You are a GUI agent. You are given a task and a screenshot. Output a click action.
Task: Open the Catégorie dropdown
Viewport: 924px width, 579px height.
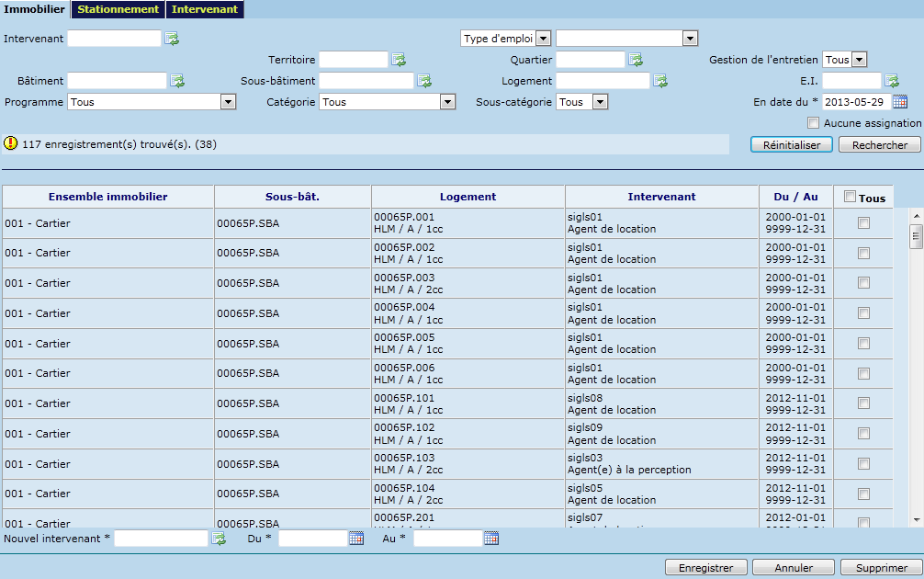click(447, 102)
